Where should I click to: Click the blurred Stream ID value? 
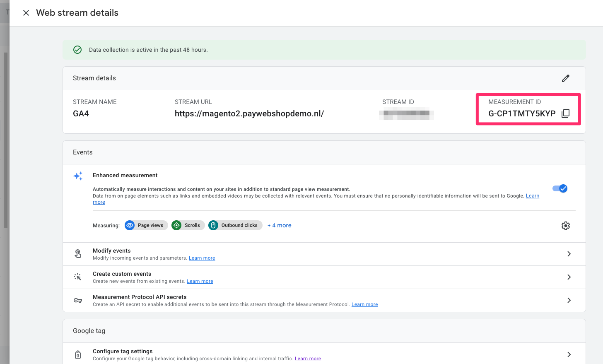(x=406, y=113)
